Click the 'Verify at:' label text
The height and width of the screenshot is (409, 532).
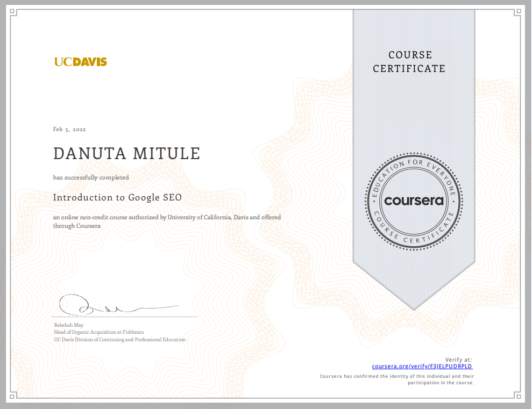(458, 360)
